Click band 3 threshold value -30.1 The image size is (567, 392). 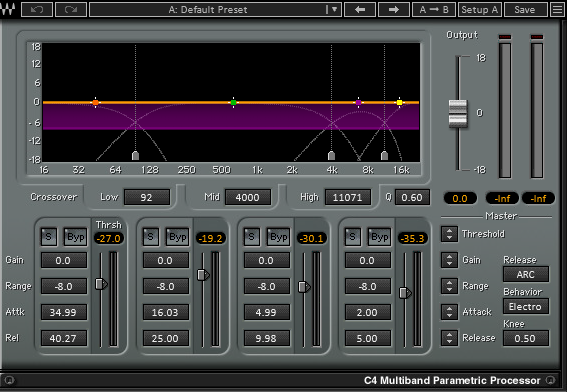point(312,238)
